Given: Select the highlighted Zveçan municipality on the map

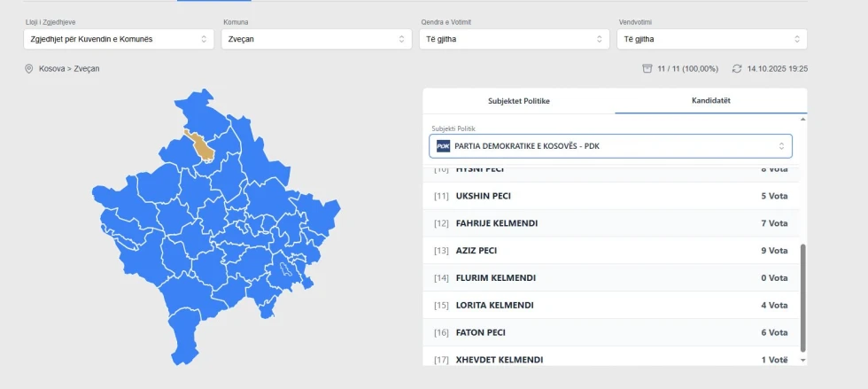Looking at the screenshot, I should click(x=205, y=147).
